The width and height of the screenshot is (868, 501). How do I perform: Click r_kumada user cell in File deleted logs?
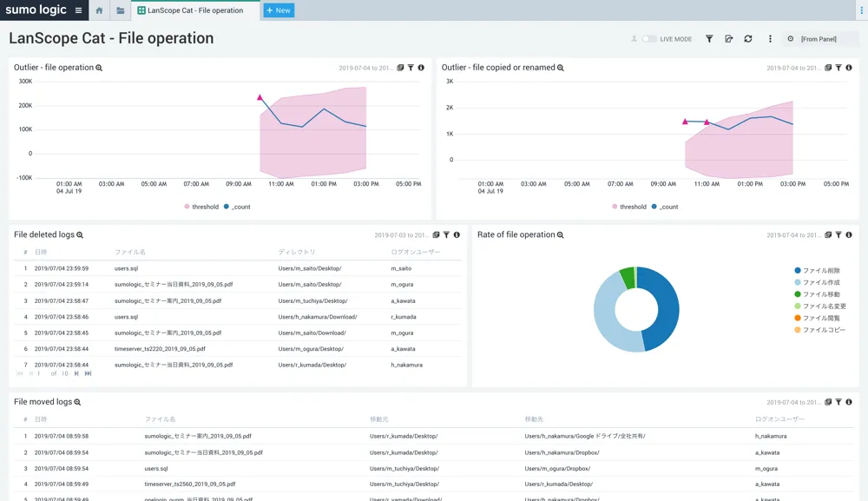[404, 317]
